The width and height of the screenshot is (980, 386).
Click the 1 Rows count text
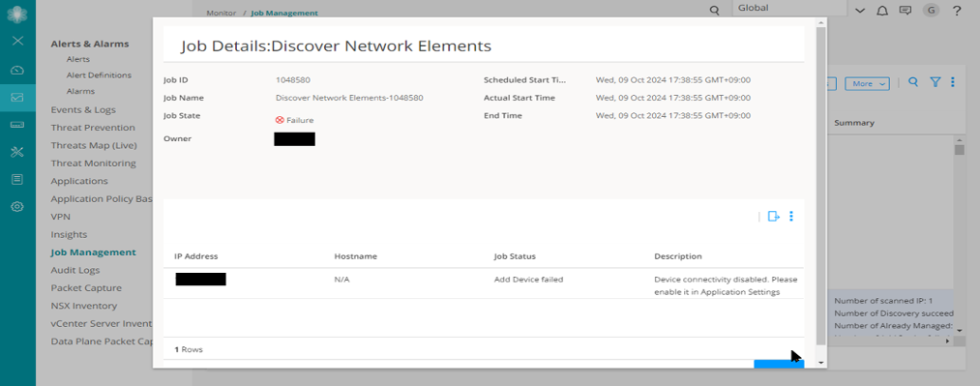point(188,350)
